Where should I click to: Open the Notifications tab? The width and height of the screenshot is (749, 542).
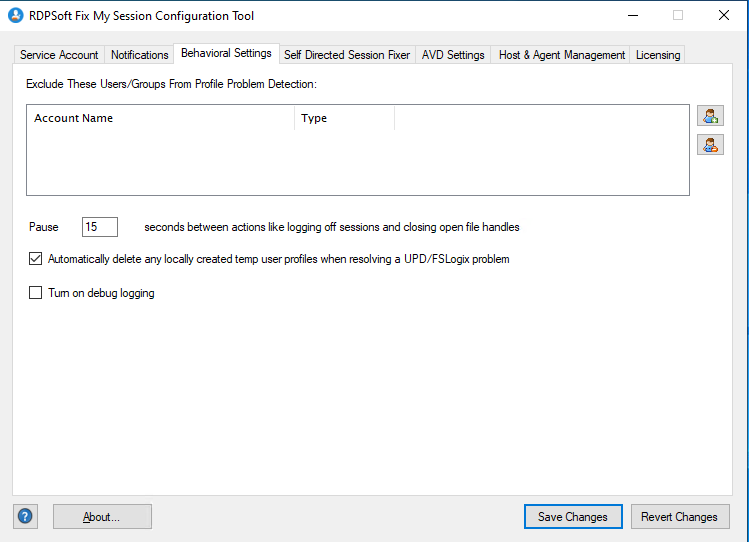click(x=139, y=55)
